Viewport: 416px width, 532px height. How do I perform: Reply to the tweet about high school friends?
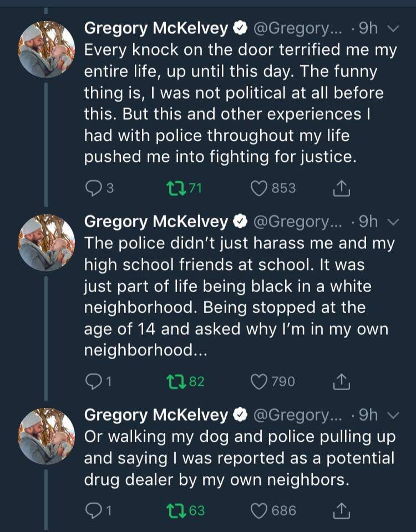coord(93,381)
